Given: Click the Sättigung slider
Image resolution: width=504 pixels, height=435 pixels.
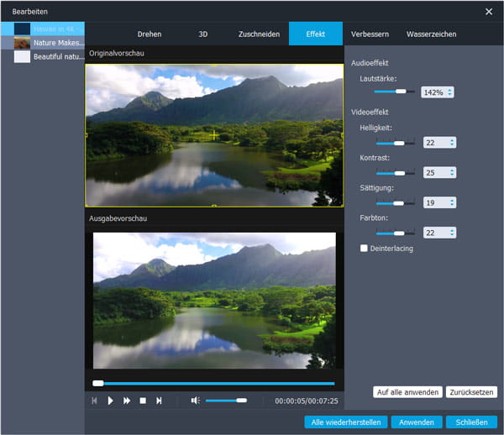Looking at the screenshot, I should 396,202.
